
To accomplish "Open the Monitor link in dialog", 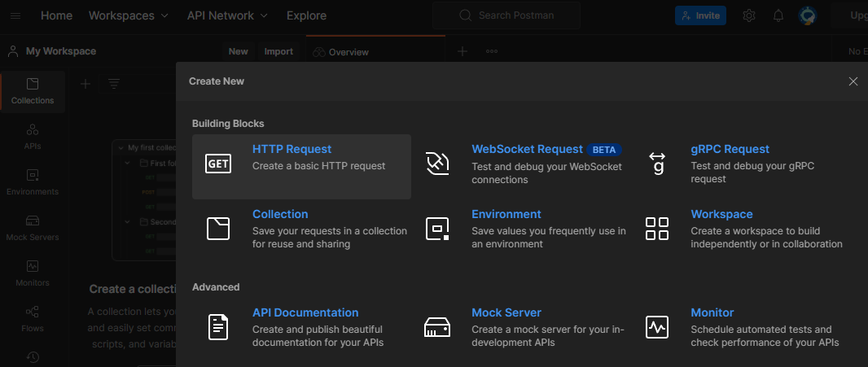I will tap(712, 312).
